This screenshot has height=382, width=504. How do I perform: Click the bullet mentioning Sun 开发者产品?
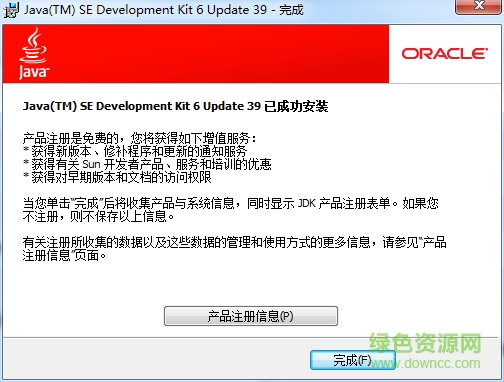pyautogui.click(x=147, y=164)
